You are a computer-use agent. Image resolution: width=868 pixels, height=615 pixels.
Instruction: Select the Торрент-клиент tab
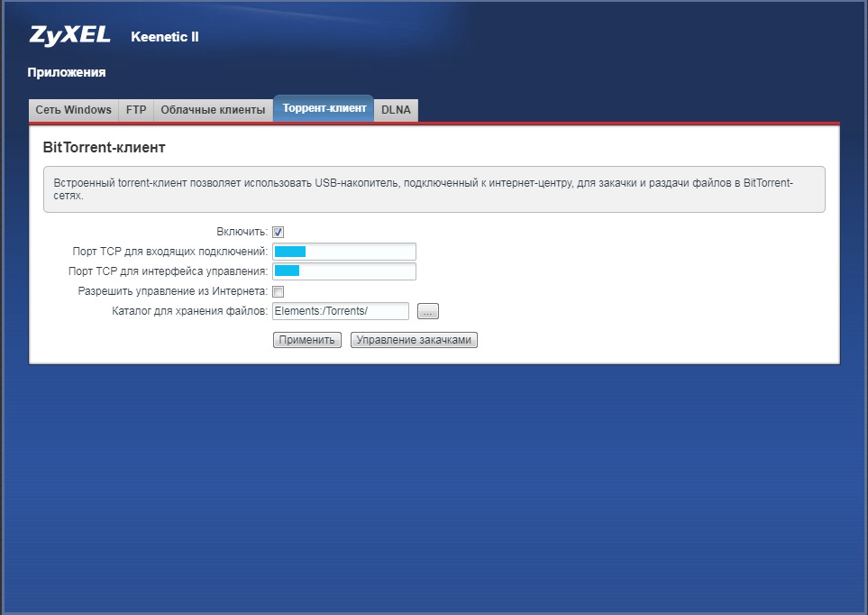324,108
